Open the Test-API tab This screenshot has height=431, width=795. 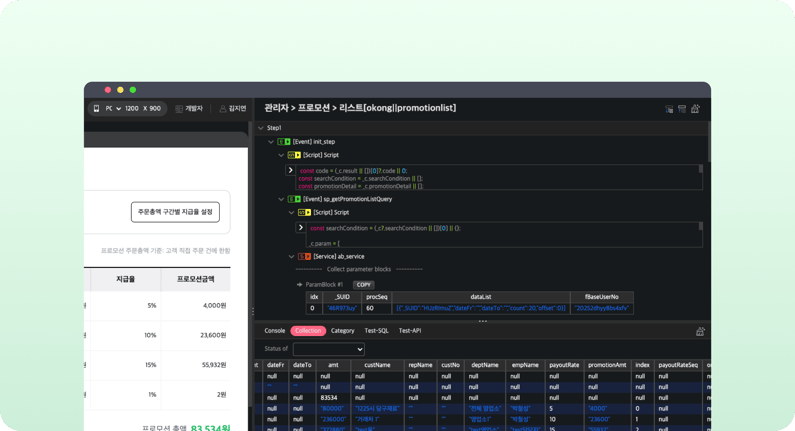point(410,331)
